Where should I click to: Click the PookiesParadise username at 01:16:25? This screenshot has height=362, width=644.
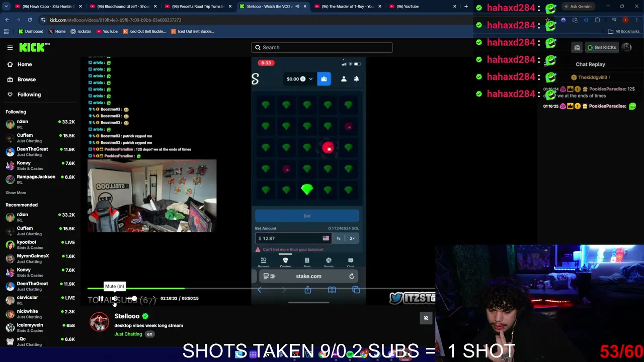coord(607,106)
